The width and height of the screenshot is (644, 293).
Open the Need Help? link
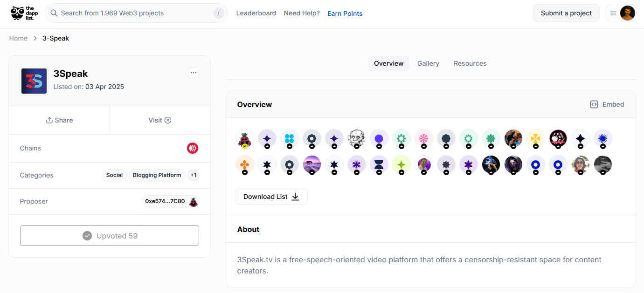[302, 13]
